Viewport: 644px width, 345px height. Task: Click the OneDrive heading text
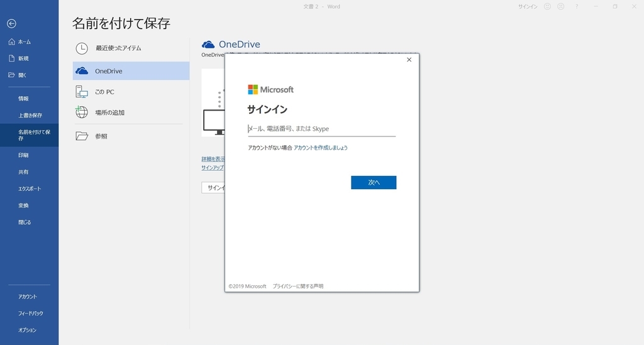(x=240, y=45)
